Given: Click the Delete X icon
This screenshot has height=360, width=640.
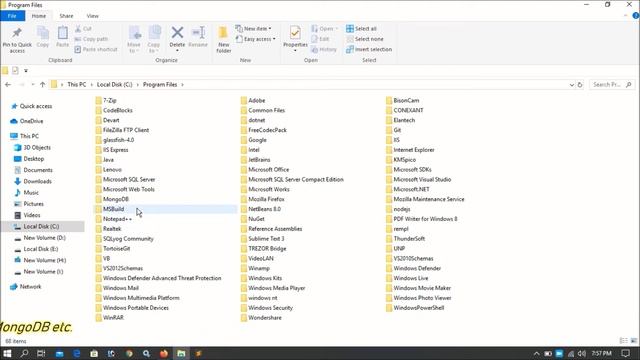Looking at the screenshot, I should point(177,33).
